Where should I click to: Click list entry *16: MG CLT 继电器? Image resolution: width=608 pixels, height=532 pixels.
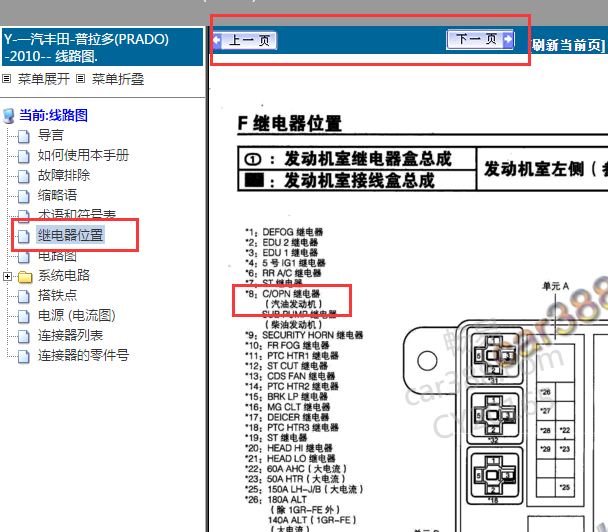(287, 407)
